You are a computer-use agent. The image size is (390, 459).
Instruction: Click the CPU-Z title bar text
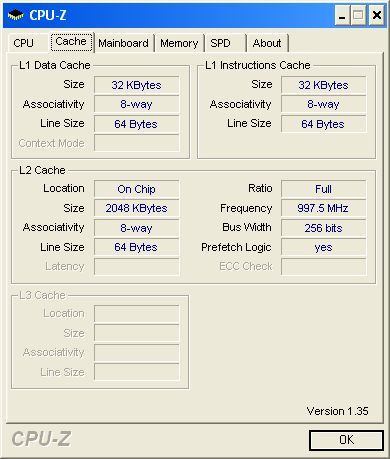[x=48, y=15]
